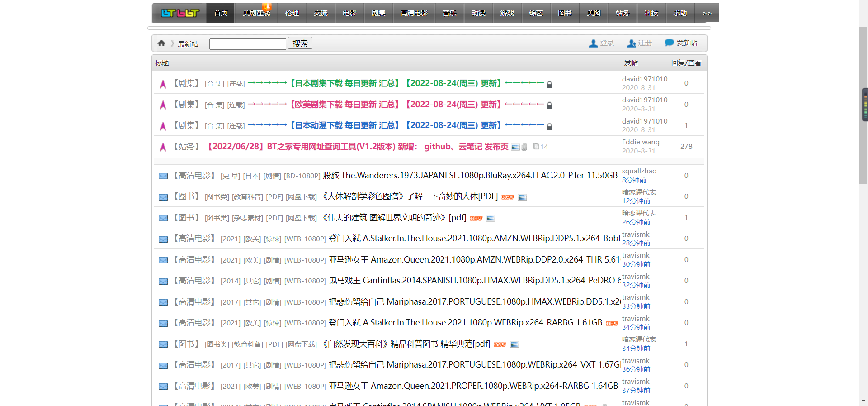The height and width of the screenshot is (406, 868).
Task: Click envelope icon of 伟大的建筑 thread
Action: (x=163, y=218)
